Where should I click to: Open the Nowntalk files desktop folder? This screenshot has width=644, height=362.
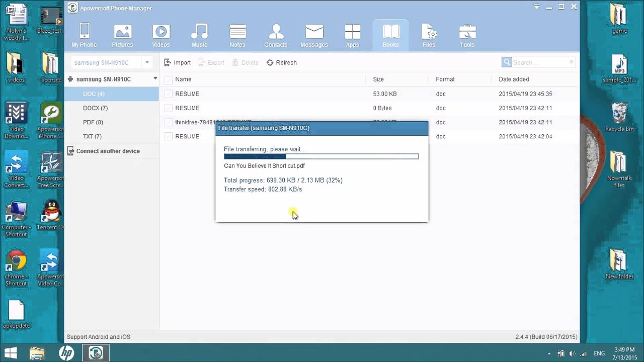[619, 169]
